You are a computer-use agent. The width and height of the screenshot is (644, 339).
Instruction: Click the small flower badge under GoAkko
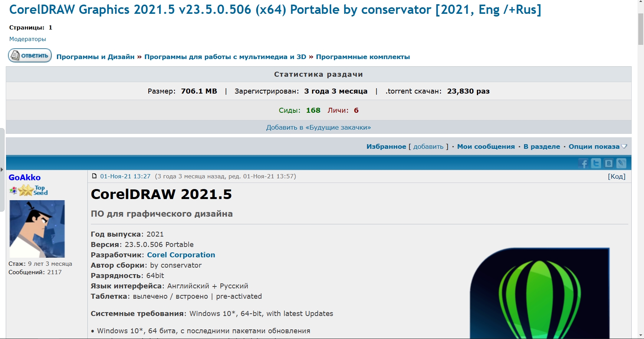13,190
